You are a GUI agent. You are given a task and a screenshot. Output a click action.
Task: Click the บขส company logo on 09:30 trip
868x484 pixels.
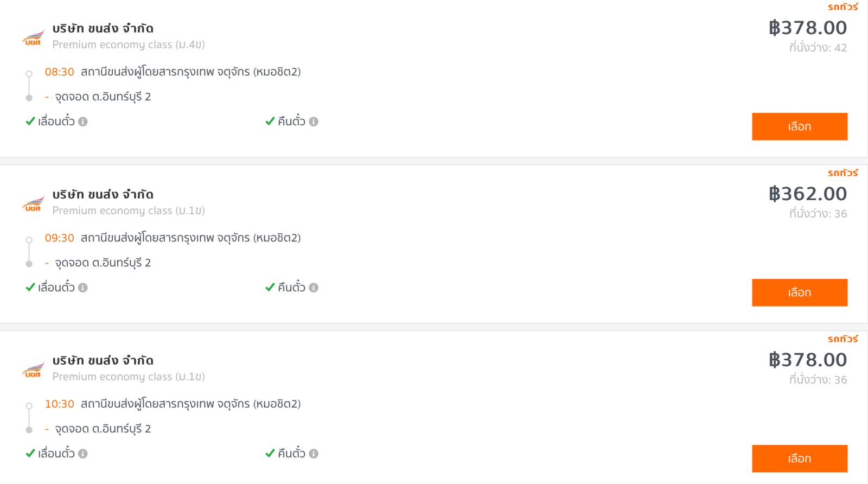[33, 204]
